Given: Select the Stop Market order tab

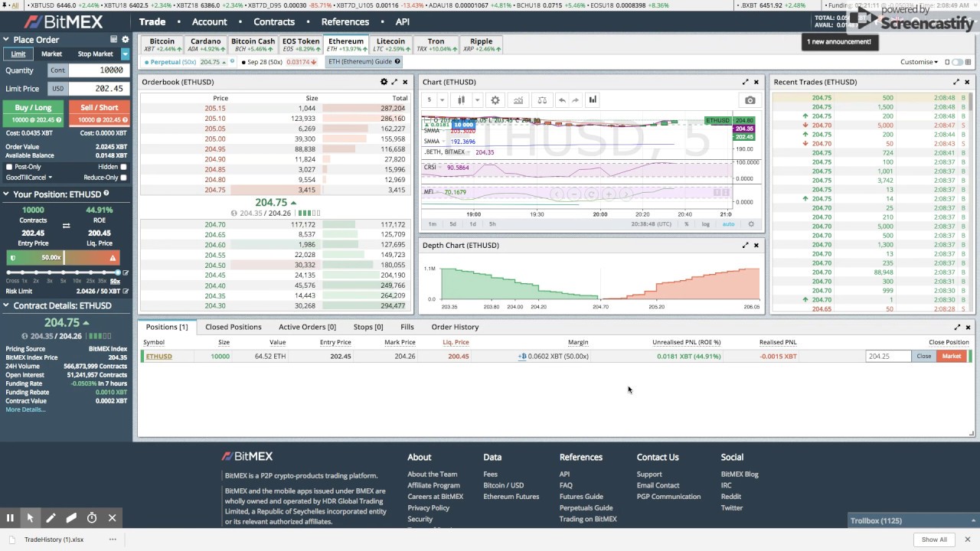Looking at the screenshot, I should click(95, 54).
